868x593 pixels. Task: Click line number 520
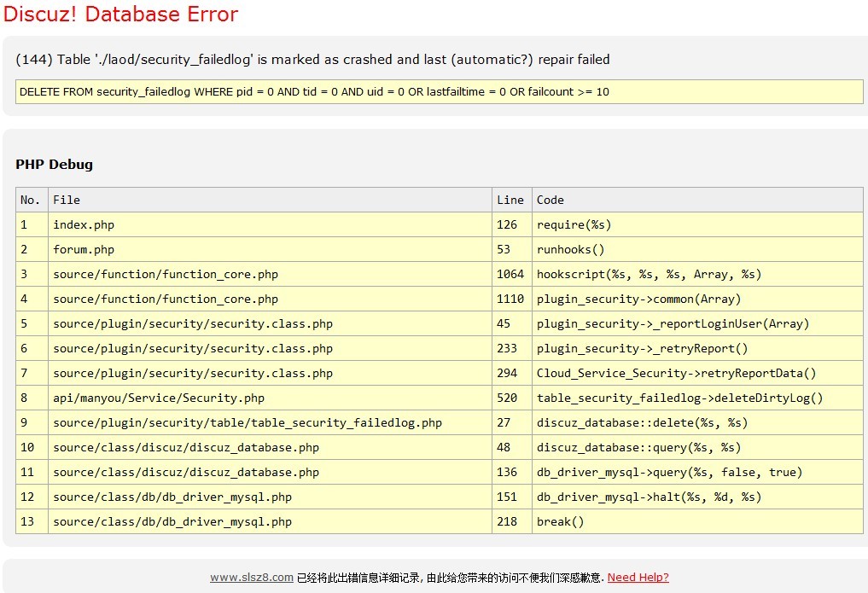point(512,398)
